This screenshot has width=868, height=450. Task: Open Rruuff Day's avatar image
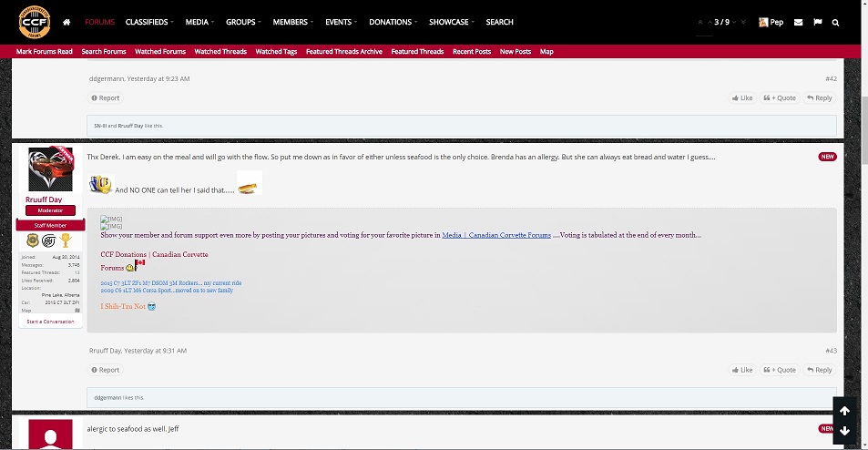click(50, 169)
